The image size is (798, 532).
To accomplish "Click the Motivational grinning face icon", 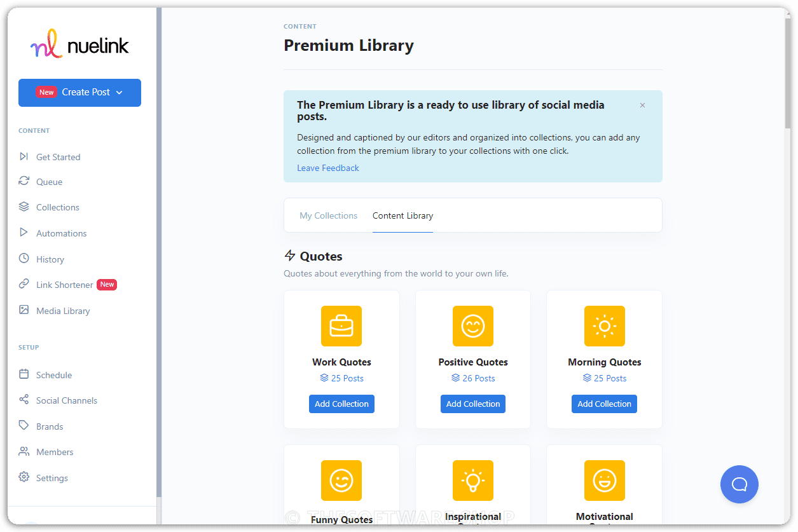I will pos(605,481).
